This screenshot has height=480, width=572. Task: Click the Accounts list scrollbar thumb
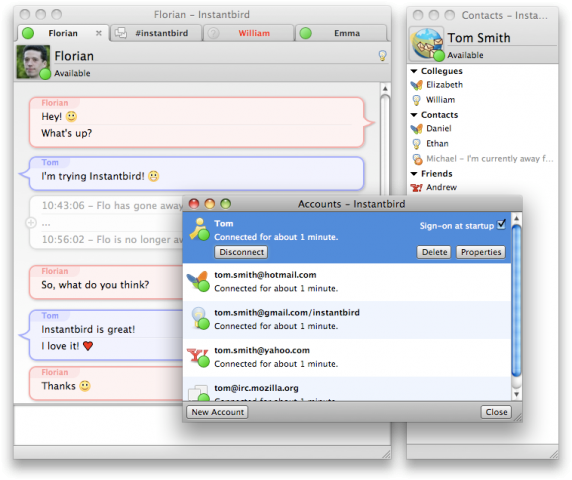[x=516, y=301]
